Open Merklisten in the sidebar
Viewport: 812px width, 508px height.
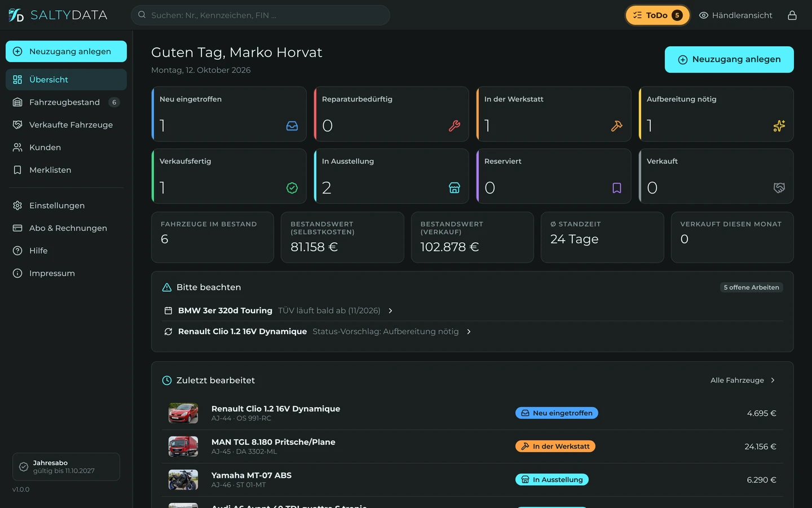pyautogui.click(x=66, y=170)
